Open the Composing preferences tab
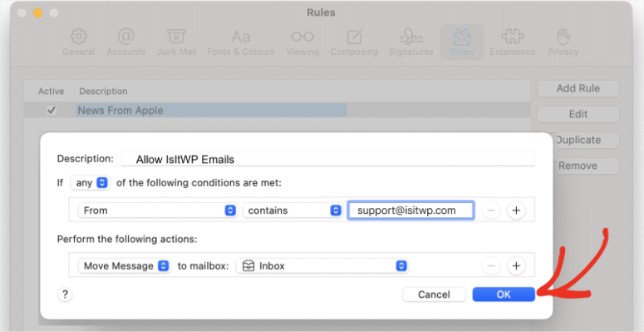 354,42
